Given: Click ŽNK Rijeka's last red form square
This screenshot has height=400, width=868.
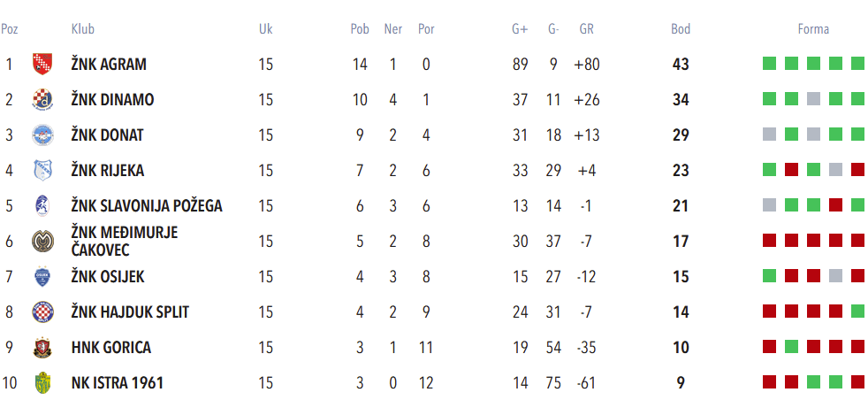Looking at the screenshot, I should tap(857, 170).
